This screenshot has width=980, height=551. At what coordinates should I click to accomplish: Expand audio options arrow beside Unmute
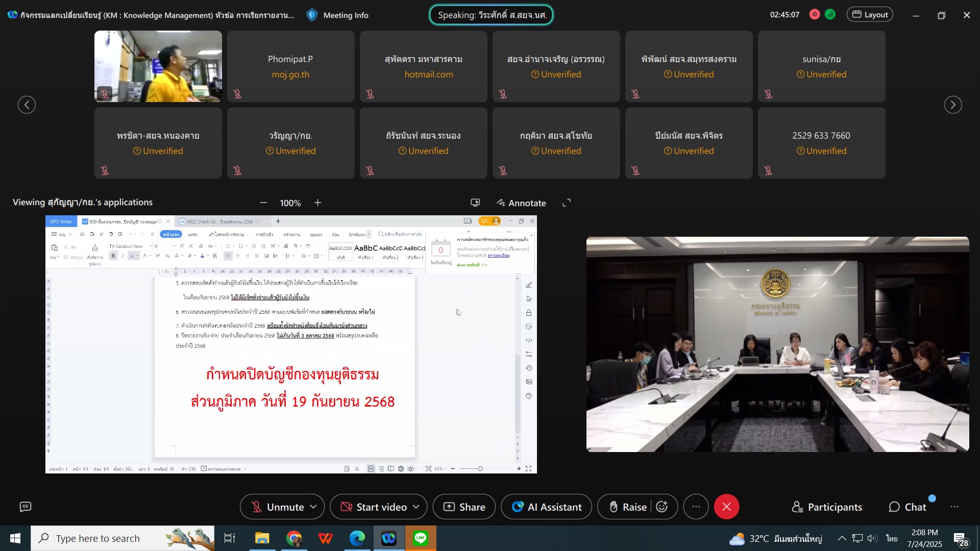[313, 507]
